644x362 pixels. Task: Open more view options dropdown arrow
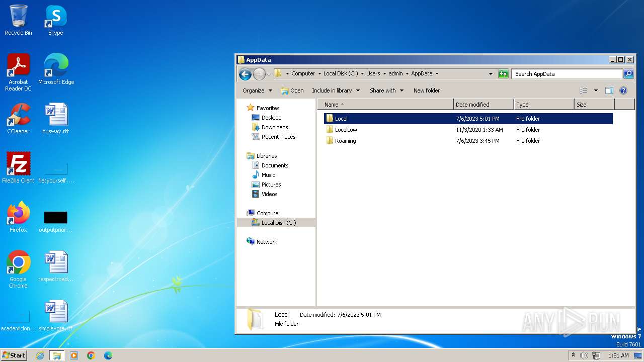tap(596, 90)
